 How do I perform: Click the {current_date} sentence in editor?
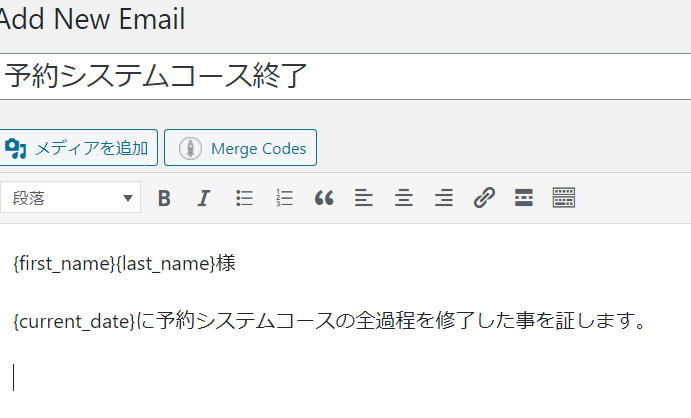click(x=330, y=321)
